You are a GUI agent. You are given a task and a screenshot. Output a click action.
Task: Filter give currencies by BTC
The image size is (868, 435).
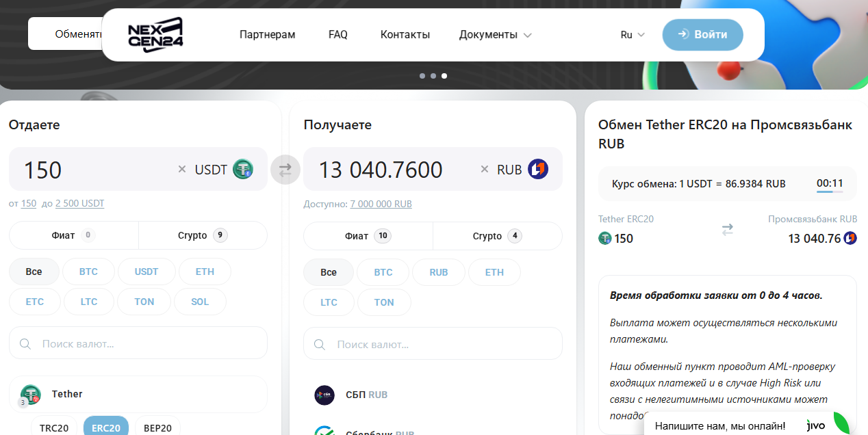pyautogui.click(x=88, y=272)
